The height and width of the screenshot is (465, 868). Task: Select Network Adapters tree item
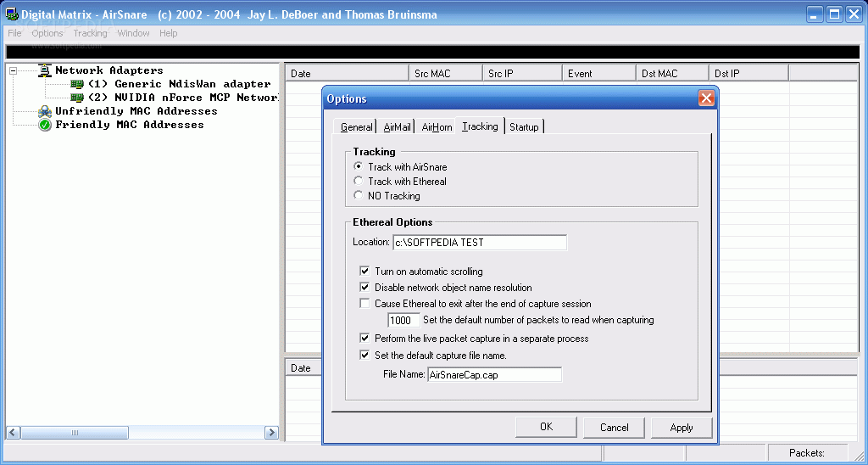(x=109, y=70)
